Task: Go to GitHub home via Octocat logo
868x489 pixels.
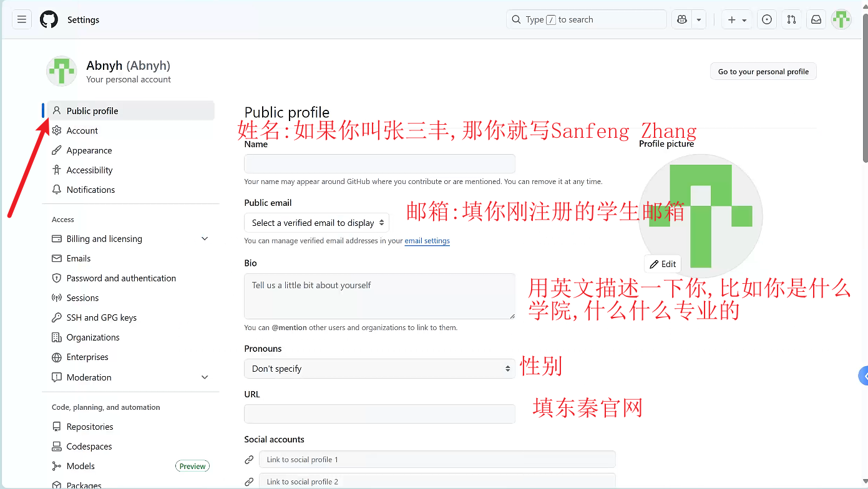Action: tap(49, 20)
